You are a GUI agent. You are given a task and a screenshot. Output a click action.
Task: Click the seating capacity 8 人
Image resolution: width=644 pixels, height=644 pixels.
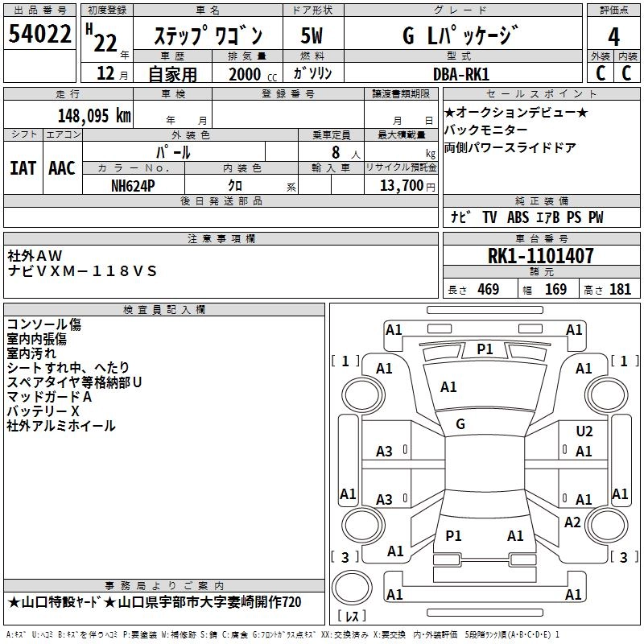pyautogui.click(x=346, y=153)
